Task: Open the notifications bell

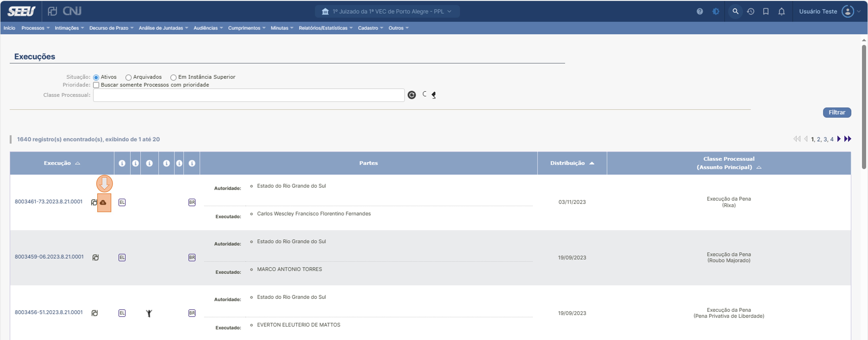Action: coord(781,11)
